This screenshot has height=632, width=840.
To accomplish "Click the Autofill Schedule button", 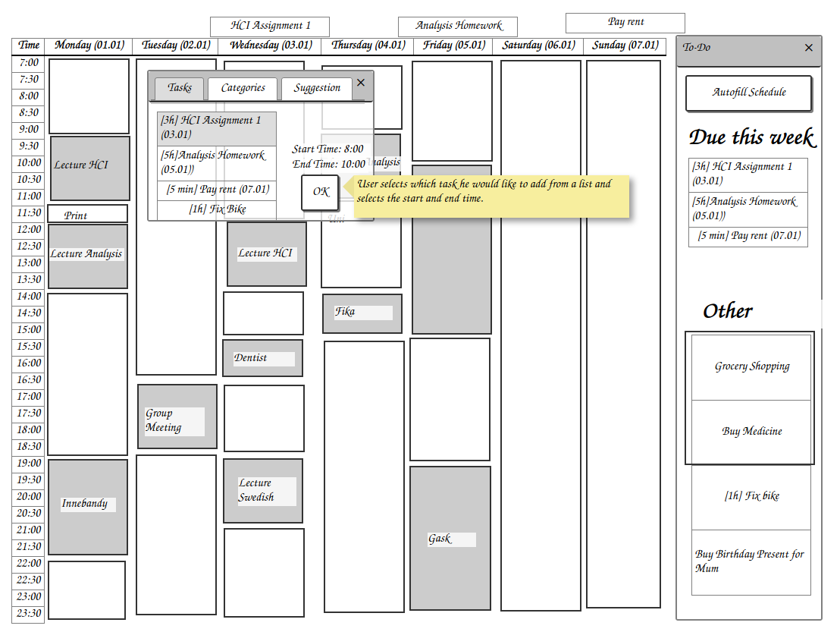I will pyautogui.click(x=748, y=93).
